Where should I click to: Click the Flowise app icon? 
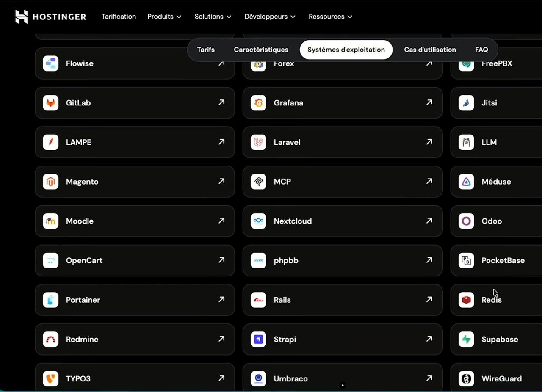51,63
